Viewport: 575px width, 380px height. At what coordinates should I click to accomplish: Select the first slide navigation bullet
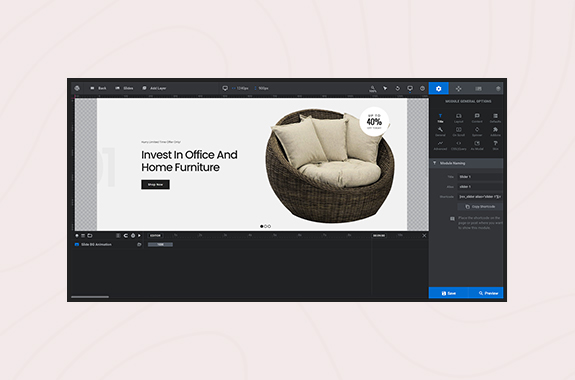point(262,226)
